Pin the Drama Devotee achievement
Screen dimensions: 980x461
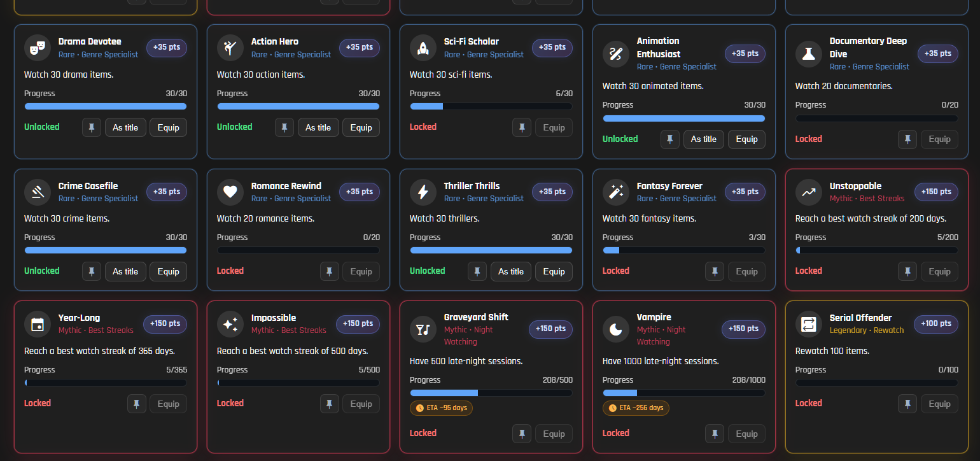click(92, 127)
